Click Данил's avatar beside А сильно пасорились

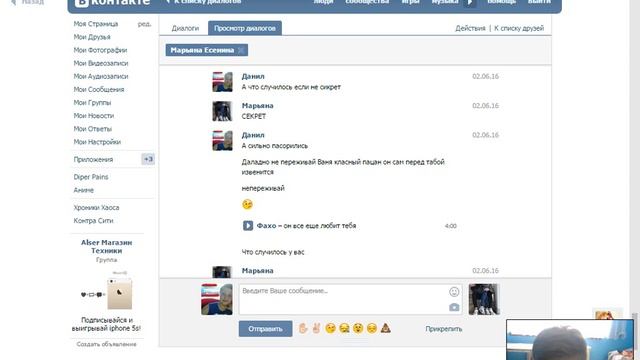pyautogui.click(x=222, y=140)
